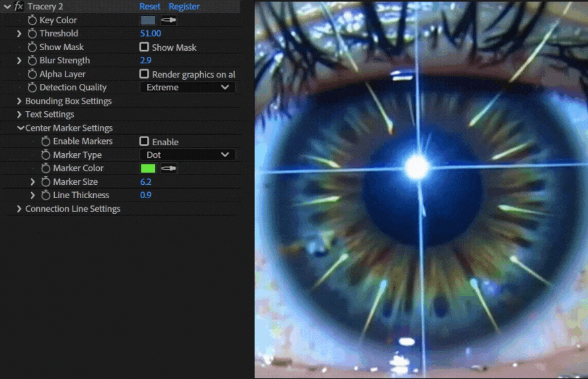Click the Reset link for Tracery 2
Viewport: 588px width, 379px height.
149,7
